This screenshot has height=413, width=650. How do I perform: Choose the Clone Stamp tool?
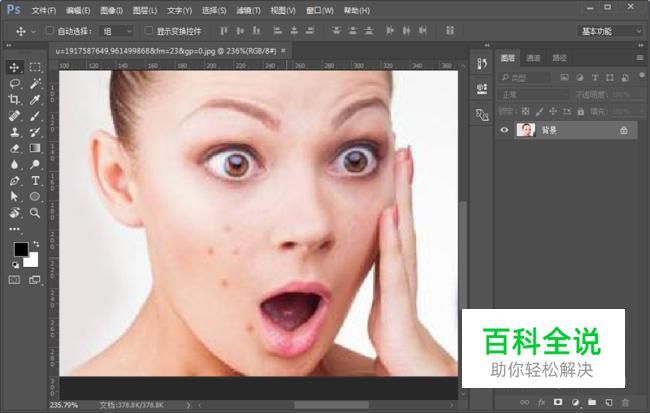click(14, 132)
